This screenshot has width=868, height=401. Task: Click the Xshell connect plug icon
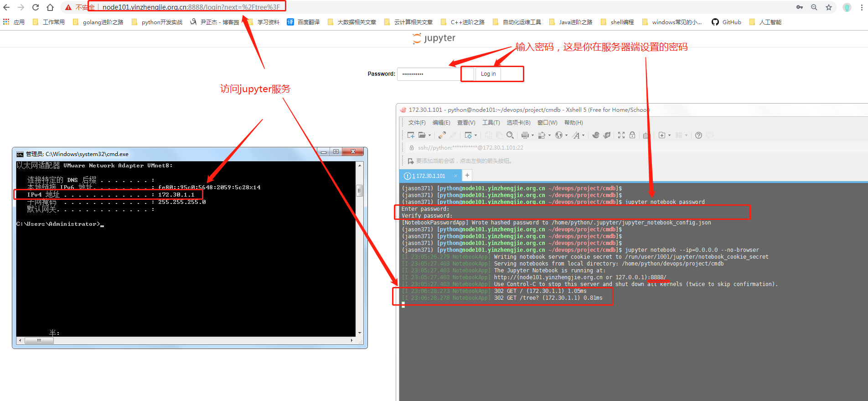(x=442, y=135)
